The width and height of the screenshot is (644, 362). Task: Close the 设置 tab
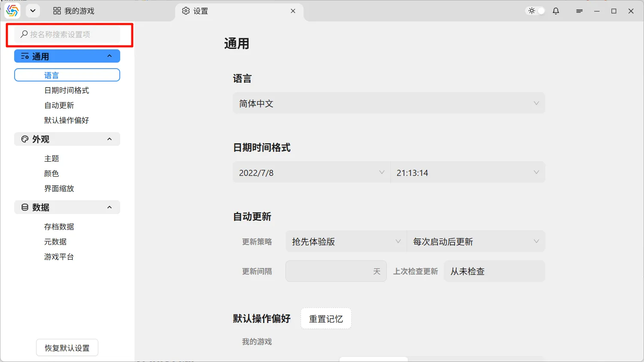pyautogui.click(x=293, y=11)
